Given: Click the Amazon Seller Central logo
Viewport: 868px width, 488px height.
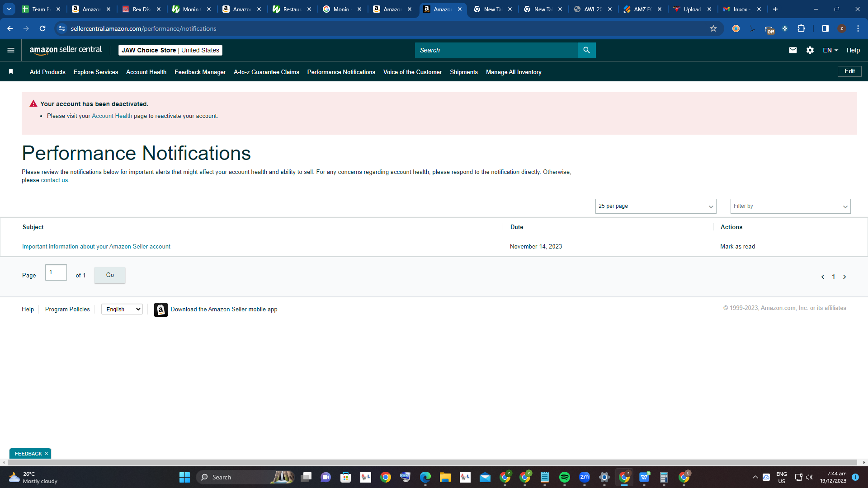Looking at the screenshot, I should [x=66, y=50].
